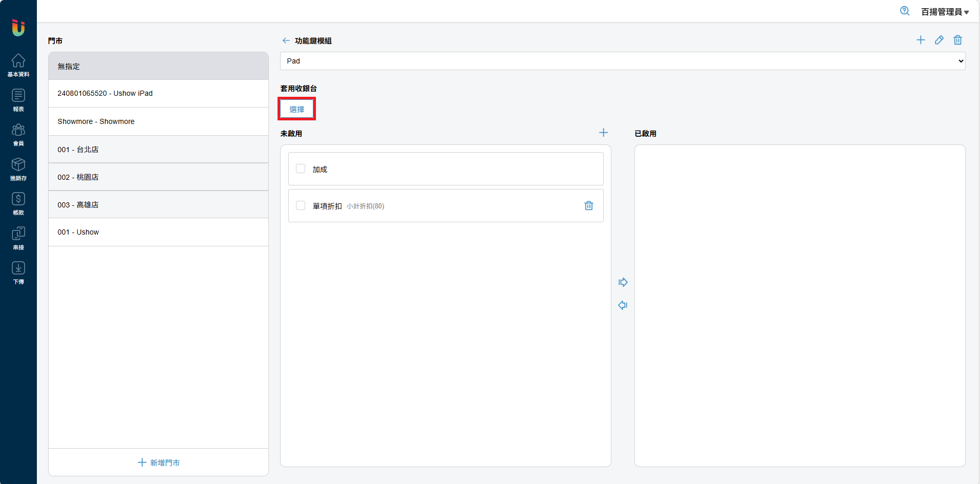980x484 pixels.
Task: Delete the 單項折扣 item with trash icon
Action: (589, 205)
